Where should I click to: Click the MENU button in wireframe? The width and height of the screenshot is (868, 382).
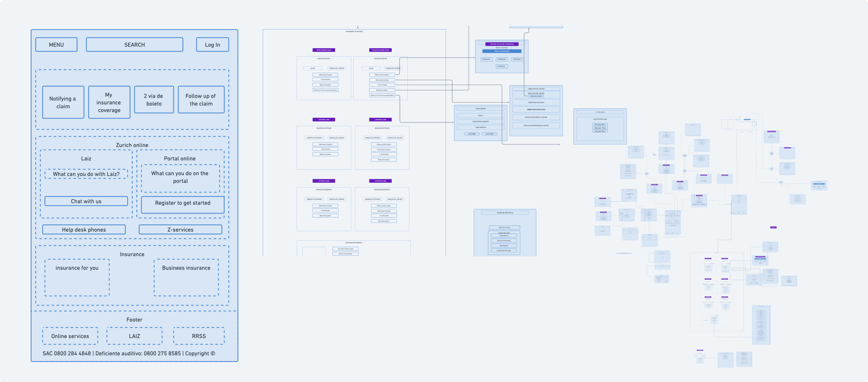[x=56, y=44]
